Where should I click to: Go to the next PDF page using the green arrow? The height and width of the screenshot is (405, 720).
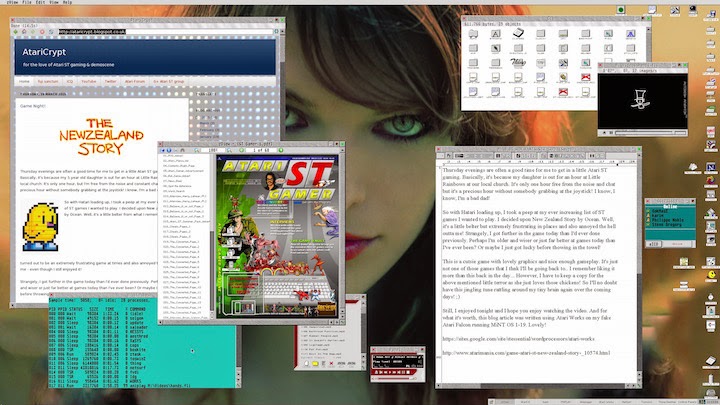tap(281, 150)
